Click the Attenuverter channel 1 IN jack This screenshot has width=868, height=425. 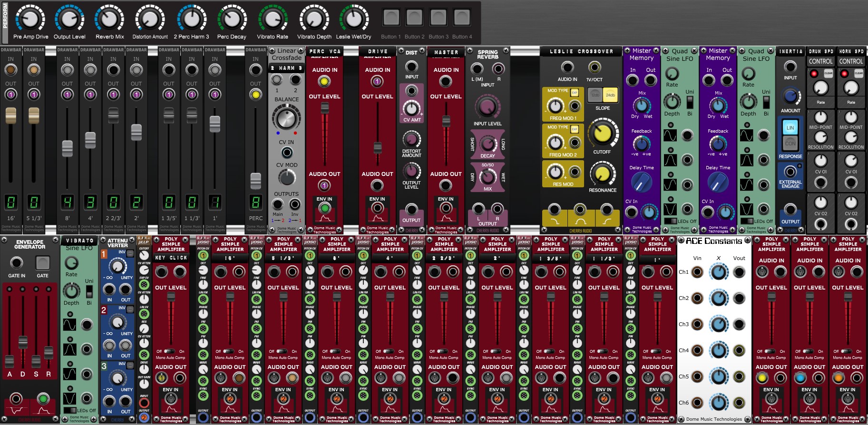(109, 290)
